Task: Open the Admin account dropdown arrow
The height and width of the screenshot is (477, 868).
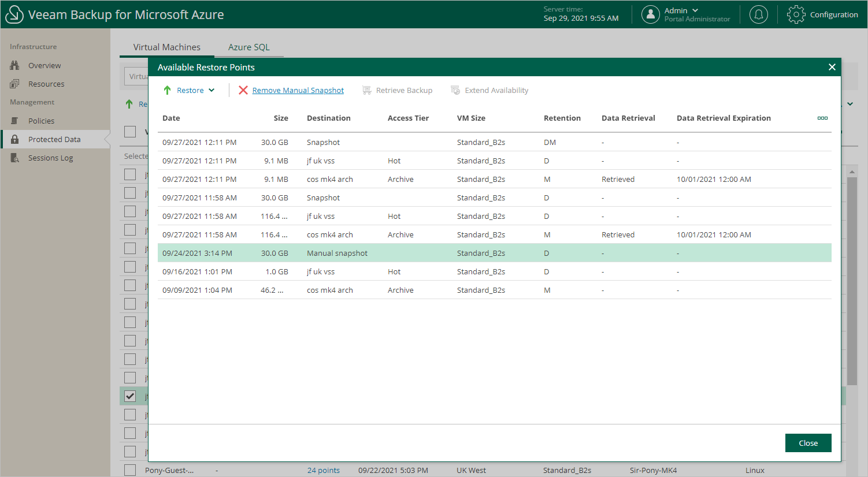Action: 695,10
